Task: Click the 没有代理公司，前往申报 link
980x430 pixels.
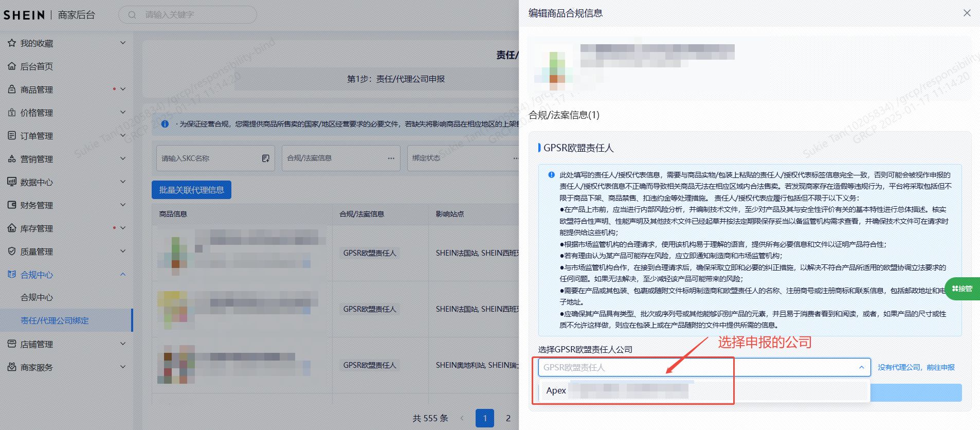Action: [916, 367]
